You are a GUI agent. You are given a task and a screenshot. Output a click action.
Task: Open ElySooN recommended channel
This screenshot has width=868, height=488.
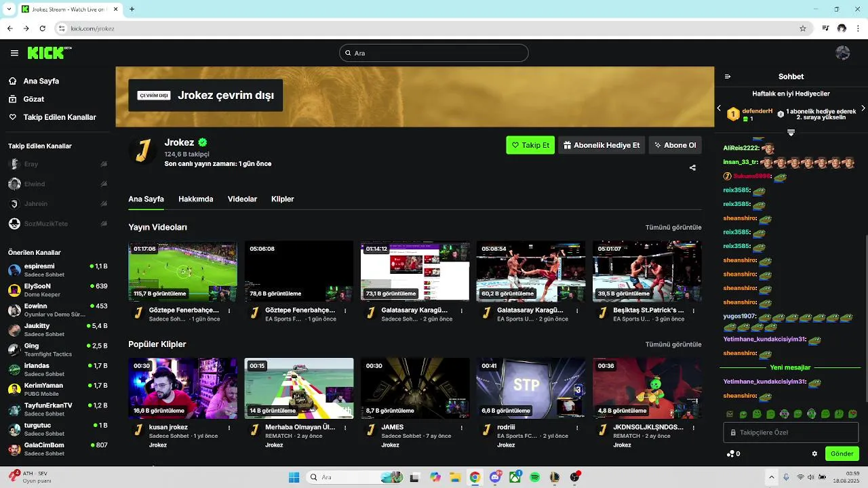pyautogui.click(x=58, y=290)
